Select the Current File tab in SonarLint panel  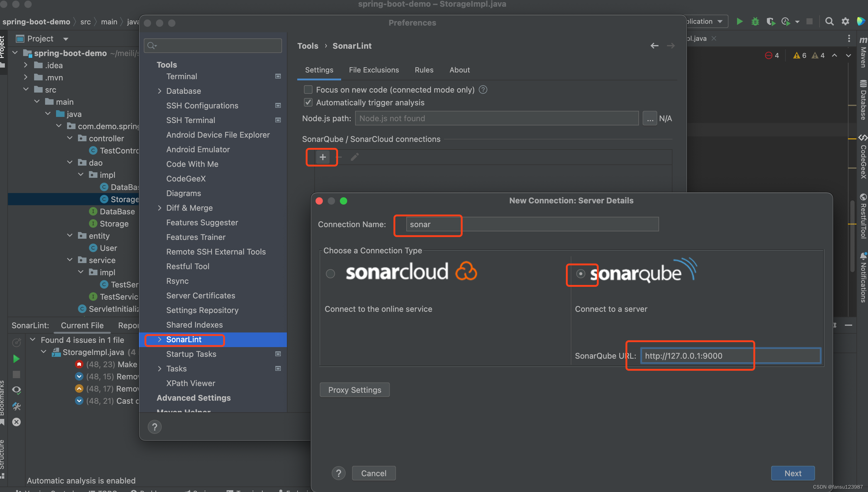pyautogui.click(x=82, y=325)
